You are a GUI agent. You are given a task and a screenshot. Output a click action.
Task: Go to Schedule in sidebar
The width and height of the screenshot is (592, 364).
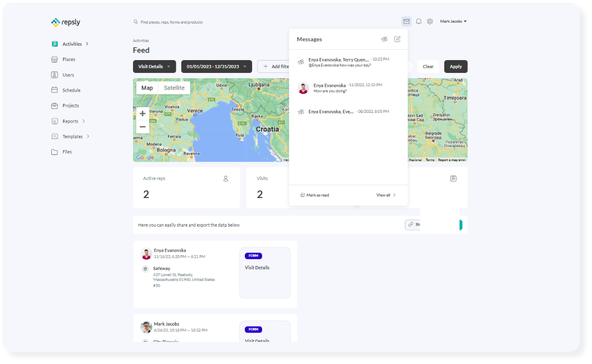(x=71, y=90)
